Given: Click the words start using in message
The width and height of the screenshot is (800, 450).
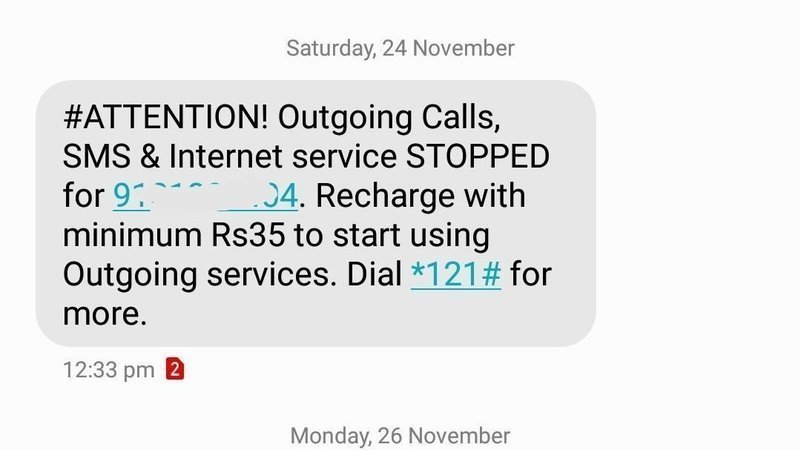Looking at the screenshot, I should coord(411,237).
